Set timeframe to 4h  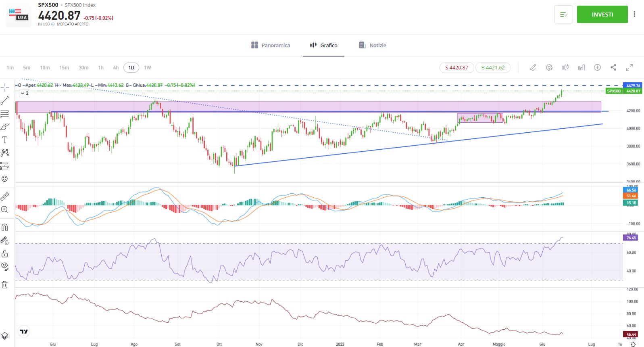tap(116, 67)
